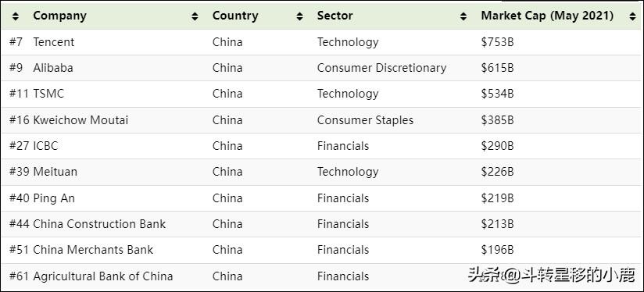This screenshot has height=292, width=644.
Task: Select the ICBC row
Action: 322,146
